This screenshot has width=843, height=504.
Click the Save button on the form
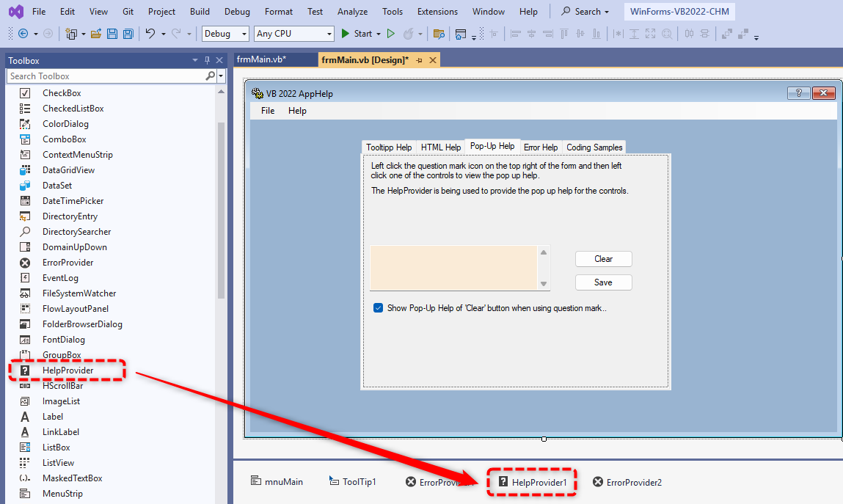[603, 282]
